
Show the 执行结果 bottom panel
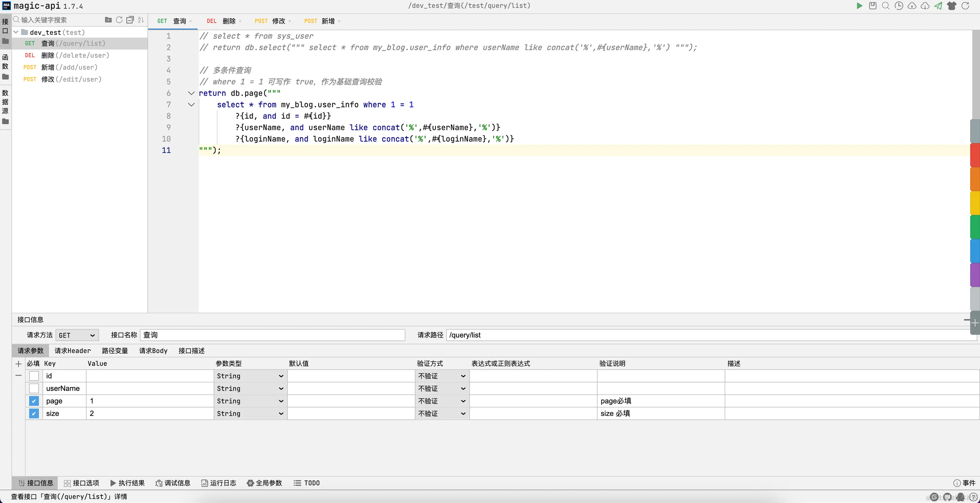pyautogui.click(x=127, y=483)
